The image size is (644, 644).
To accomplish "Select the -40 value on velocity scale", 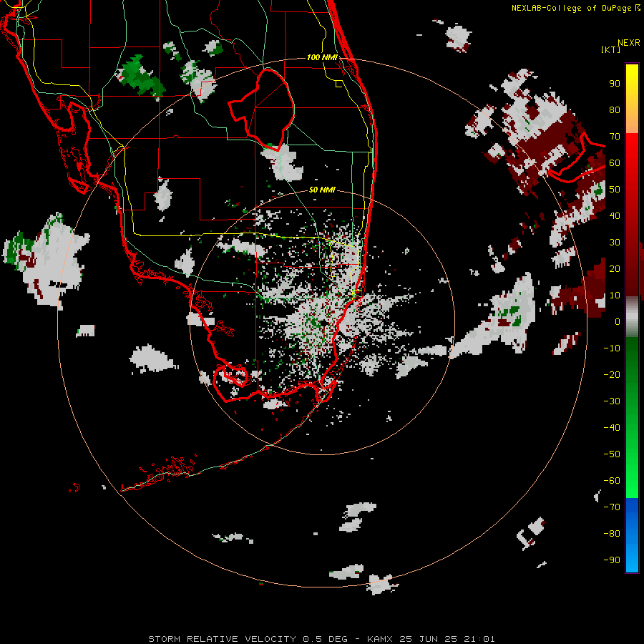I will 612,428.
